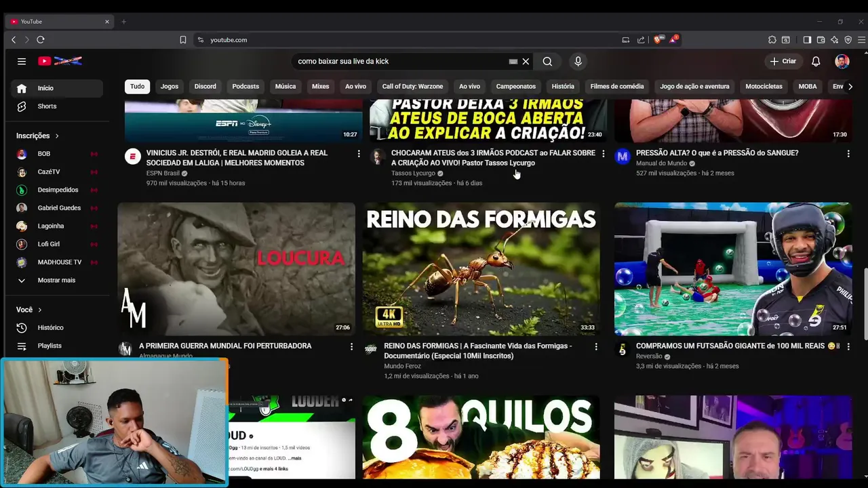Open options menu for Vinicius Jr. video
The width and height of the screenshot is (868, 488).
pos(359,154)
